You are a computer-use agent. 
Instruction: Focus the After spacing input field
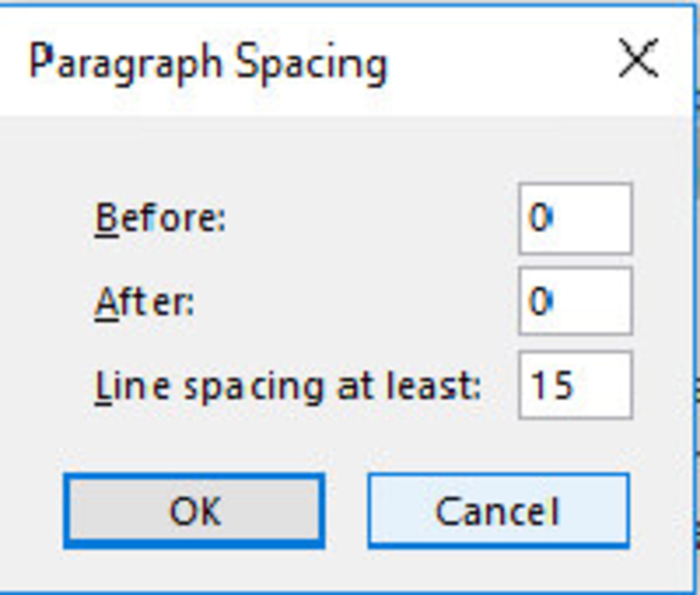point(575,301)
